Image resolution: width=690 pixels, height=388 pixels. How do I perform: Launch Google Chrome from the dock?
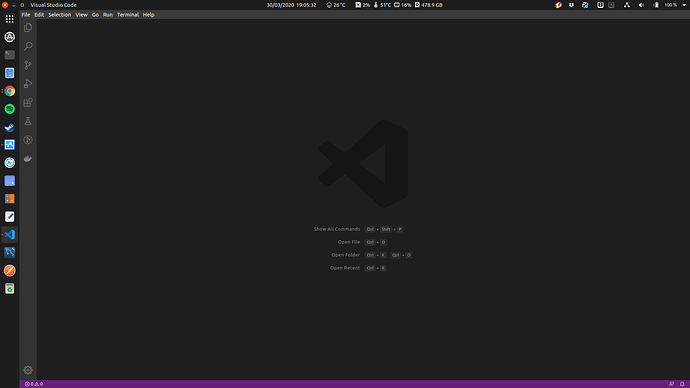pyautogui.click(x=10, y=91)
